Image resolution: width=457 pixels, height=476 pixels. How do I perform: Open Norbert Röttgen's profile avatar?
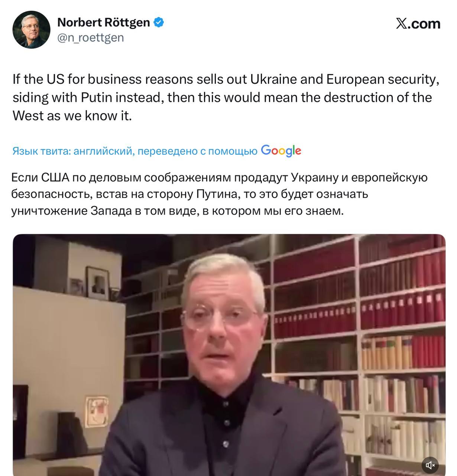coord(31,29)
